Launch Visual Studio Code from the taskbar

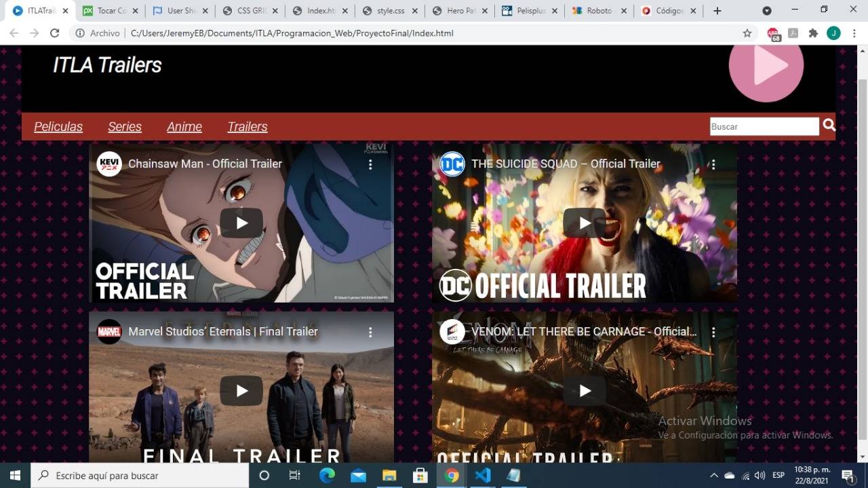[483, 475]
